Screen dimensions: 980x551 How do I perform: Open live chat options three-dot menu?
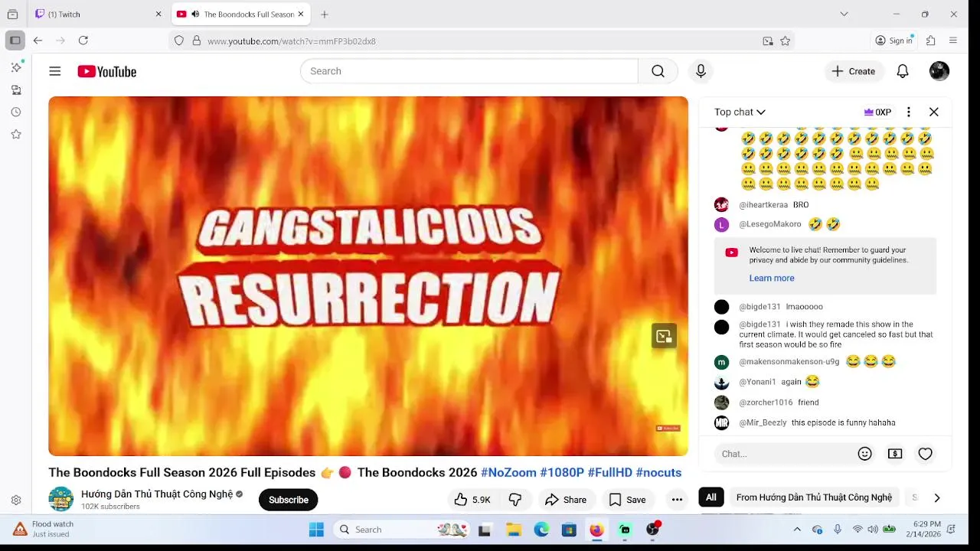point(909,112)
